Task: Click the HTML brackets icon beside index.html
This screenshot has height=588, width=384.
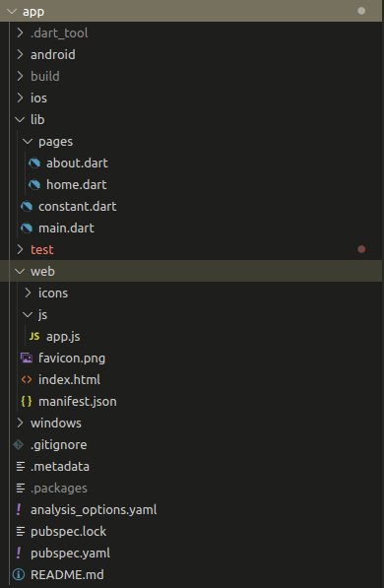Action: coord(27,379)
